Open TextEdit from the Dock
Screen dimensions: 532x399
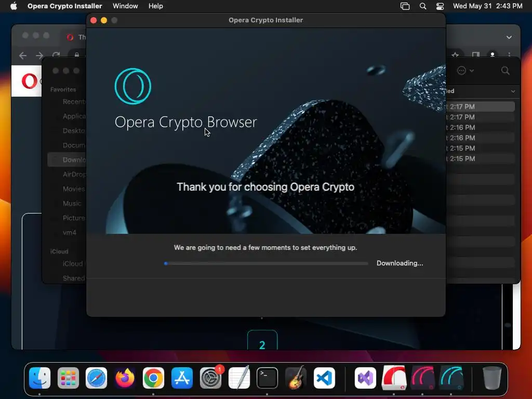239,377
